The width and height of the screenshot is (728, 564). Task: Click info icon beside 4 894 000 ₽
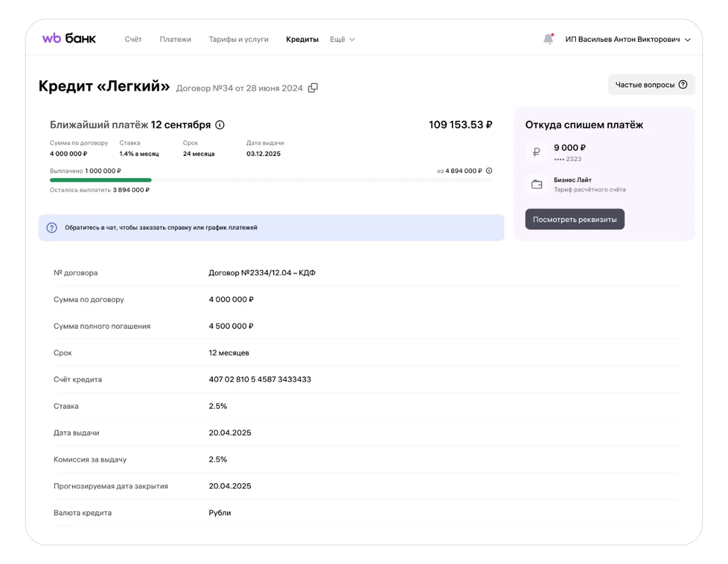[489, 171]
